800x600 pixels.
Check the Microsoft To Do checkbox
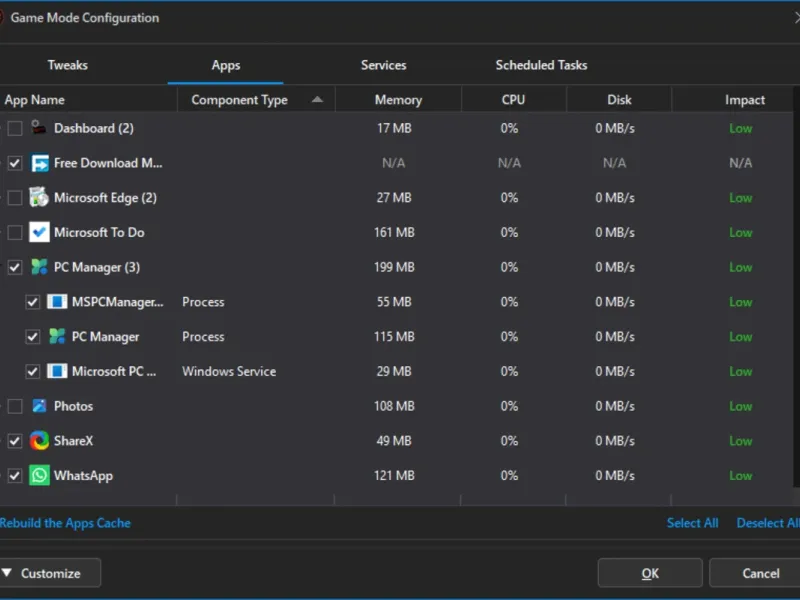15,232
